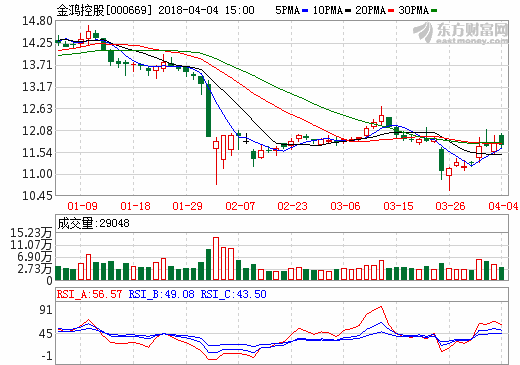Click the 6.90万 volume axis label
Screen dimensions: 520x365
coord(35,257)
